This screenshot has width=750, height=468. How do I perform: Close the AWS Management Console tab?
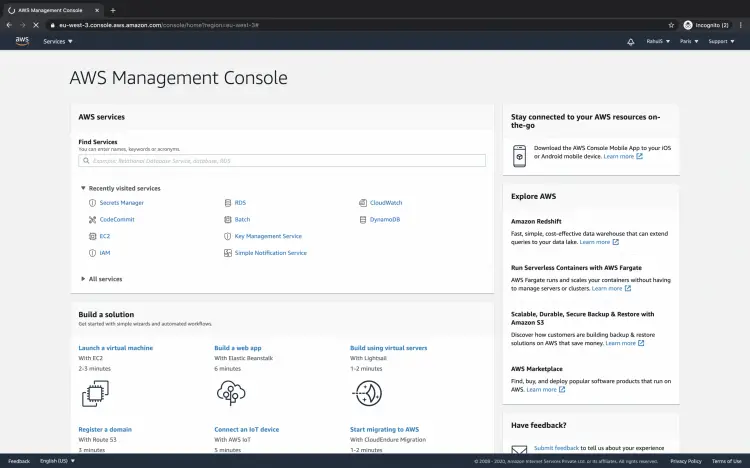pos(97,10)
